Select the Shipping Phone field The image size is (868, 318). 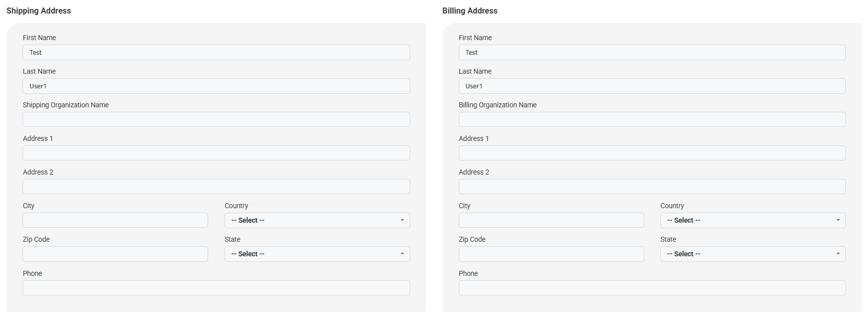tap(216, 288)
